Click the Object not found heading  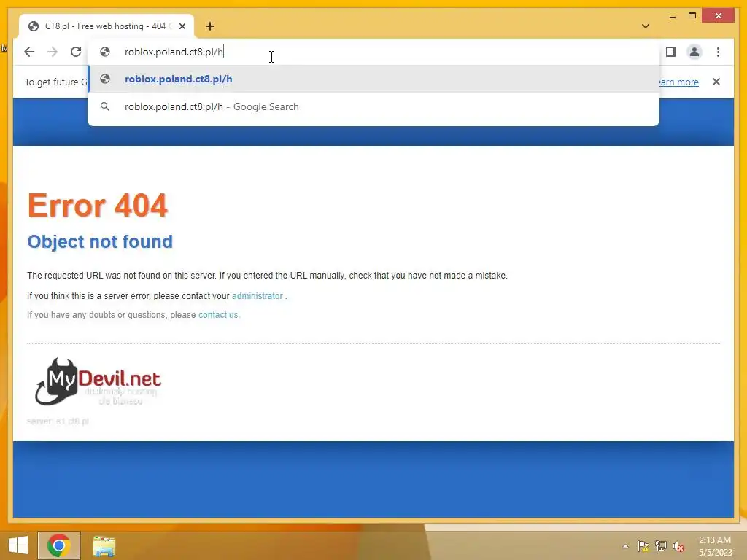[100, 242]
